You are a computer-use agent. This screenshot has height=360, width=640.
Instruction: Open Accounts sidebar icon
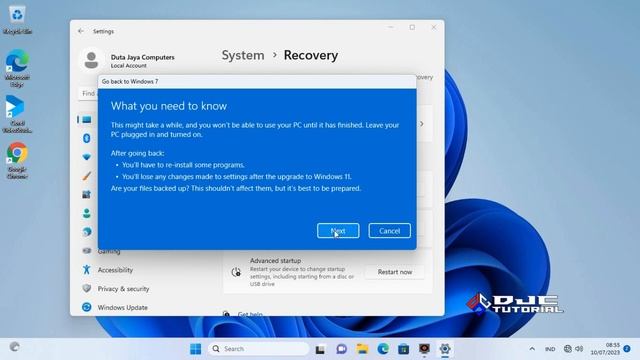(87, 213)
